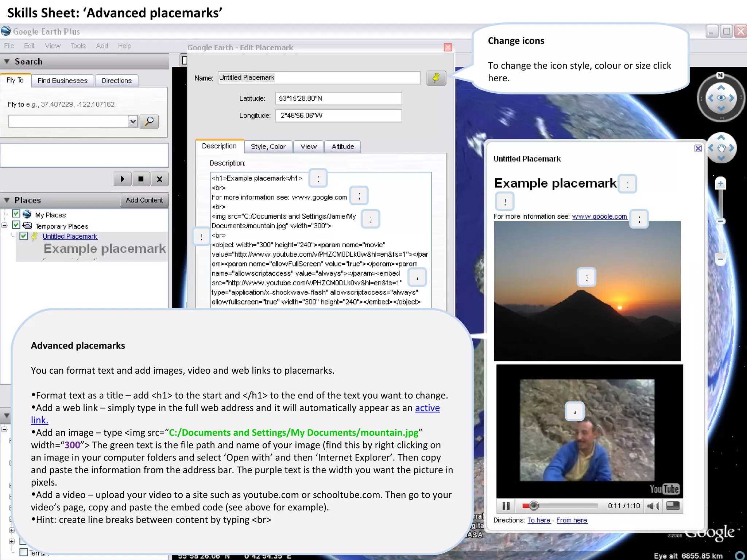The height and width of the screenshot is (560, 747).
Task: Click the Google Earth Plus logo icon
Action: [x=6, y=31]
